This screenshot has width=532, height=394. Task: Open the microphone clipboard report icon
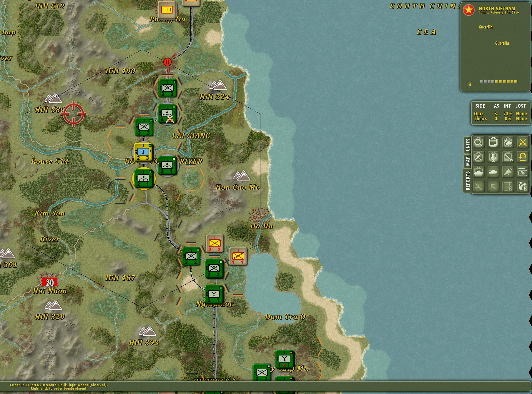[493, 157]
